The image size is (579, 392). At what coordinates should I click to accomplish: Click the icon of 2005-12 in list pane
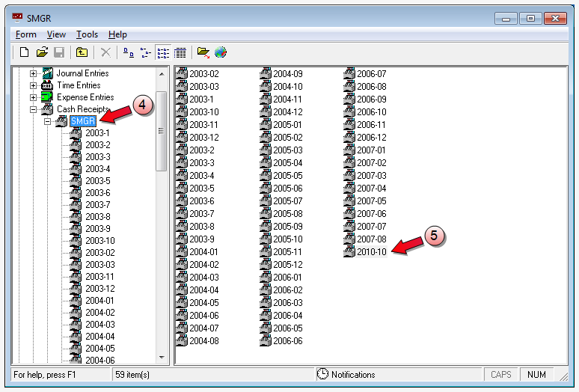[265, 264]
